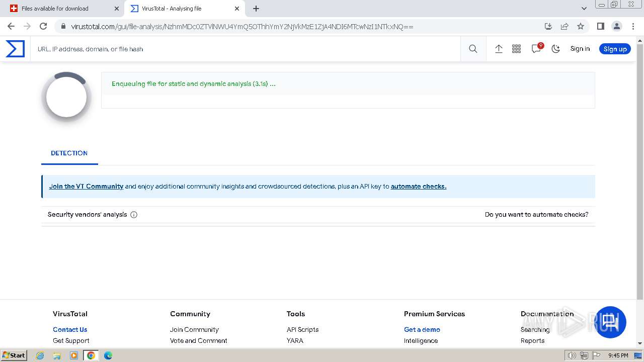Go back with browser back arrow
The width and height of the screenshot is (644, 362).
[x=11, y=26]
